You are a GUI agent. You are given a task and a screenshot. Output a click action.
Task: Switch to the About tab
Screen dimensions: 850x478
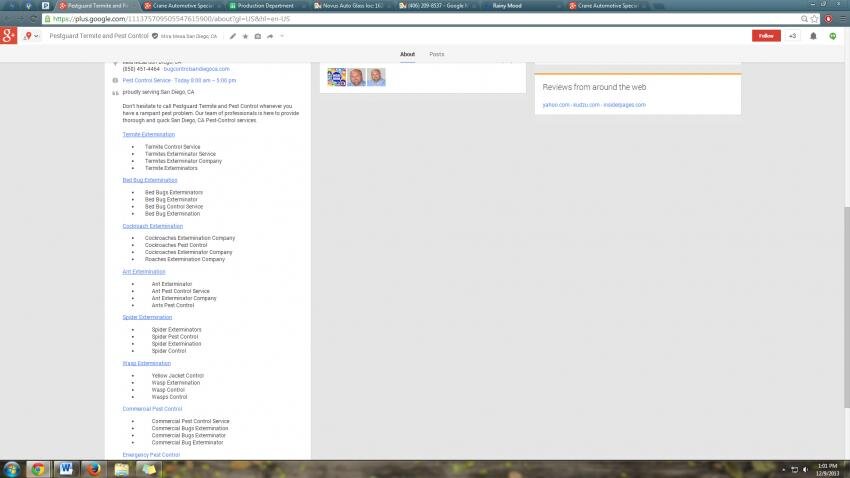pyautogui.click(x=407, y=54)
